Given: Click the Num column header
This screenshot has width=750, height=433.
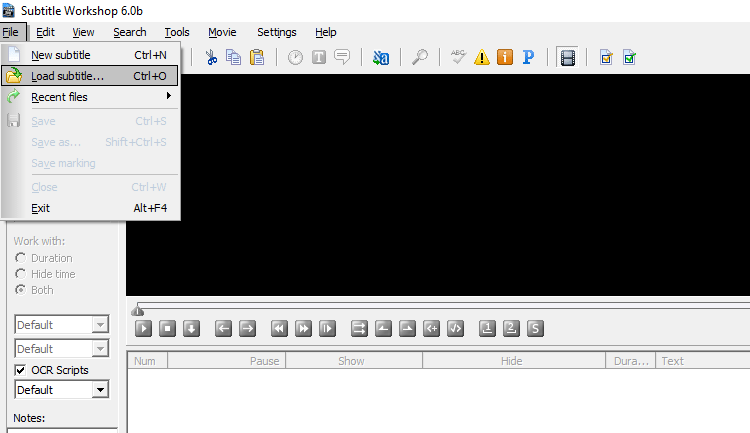Looking at the screenshot, I should click(147, 361).
